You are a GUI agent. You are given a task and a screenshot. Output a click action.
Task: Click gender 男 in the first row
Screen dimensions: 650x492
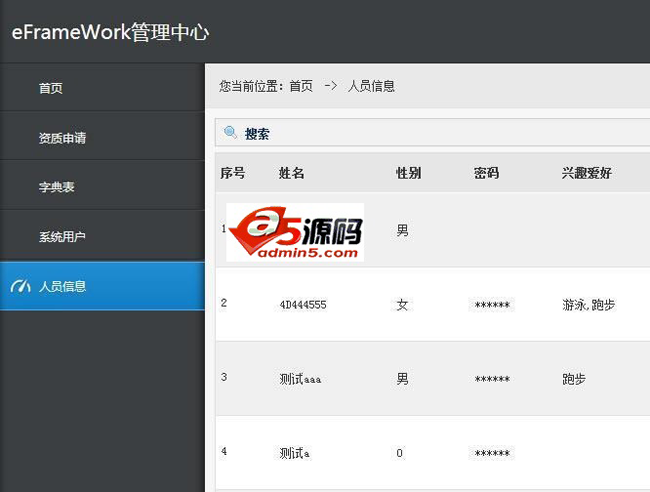402,230
